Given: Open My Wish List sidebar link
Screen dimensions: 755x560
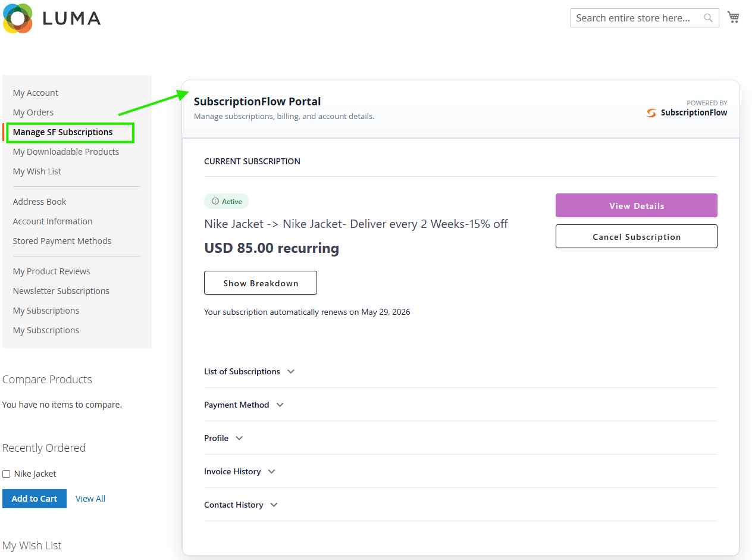Looking at the screenshot, I should [x=37, y=171].
